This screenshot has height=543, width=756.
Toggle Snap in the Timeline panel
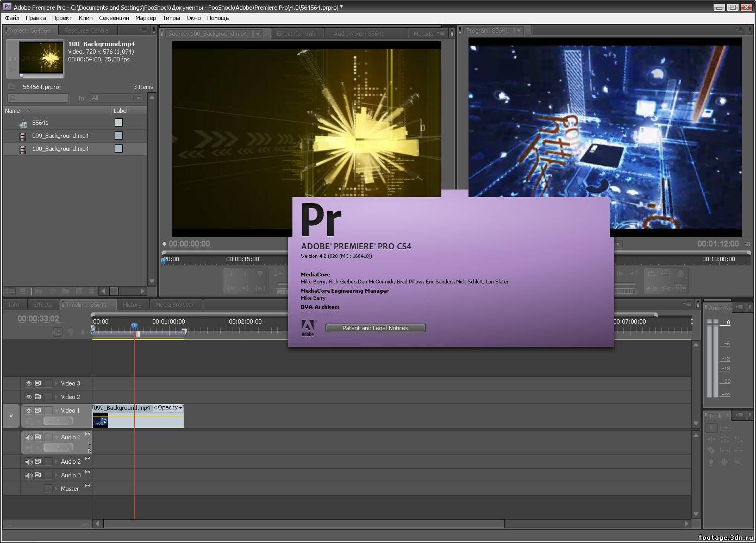tap(58, 332)
